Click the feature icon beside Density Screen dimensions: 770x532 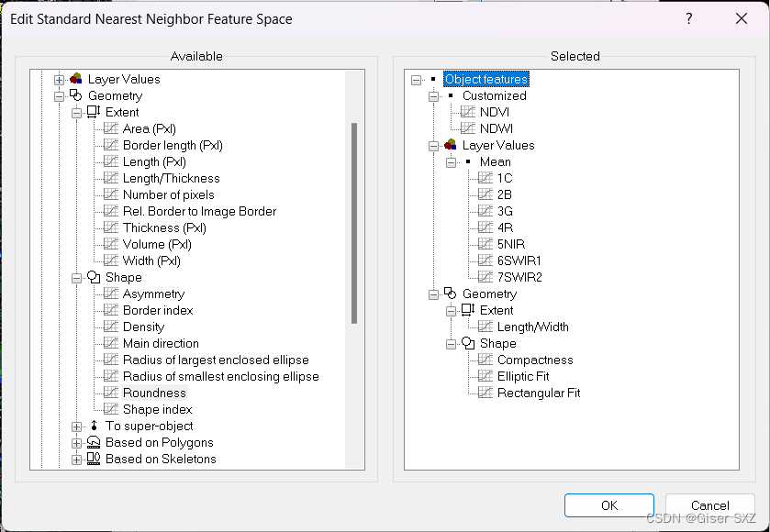111,327
